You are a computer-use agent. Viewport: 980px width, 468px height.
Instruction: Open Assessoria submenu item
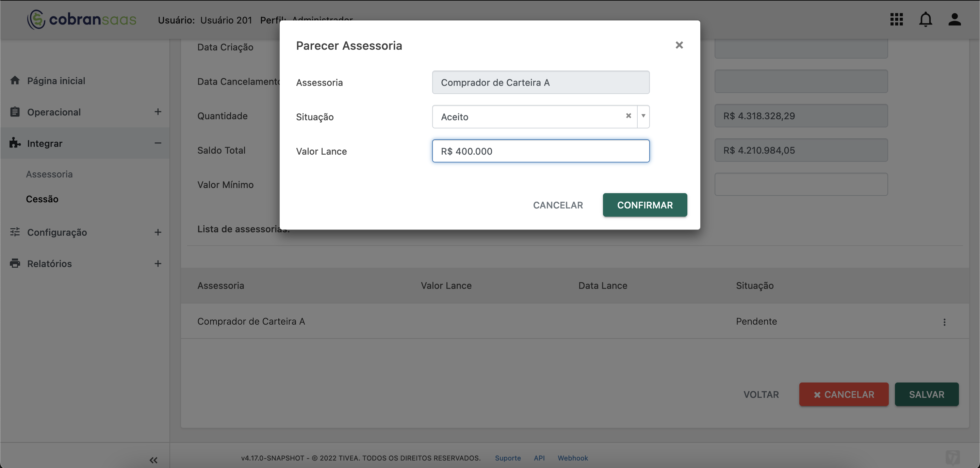(49, 174)
